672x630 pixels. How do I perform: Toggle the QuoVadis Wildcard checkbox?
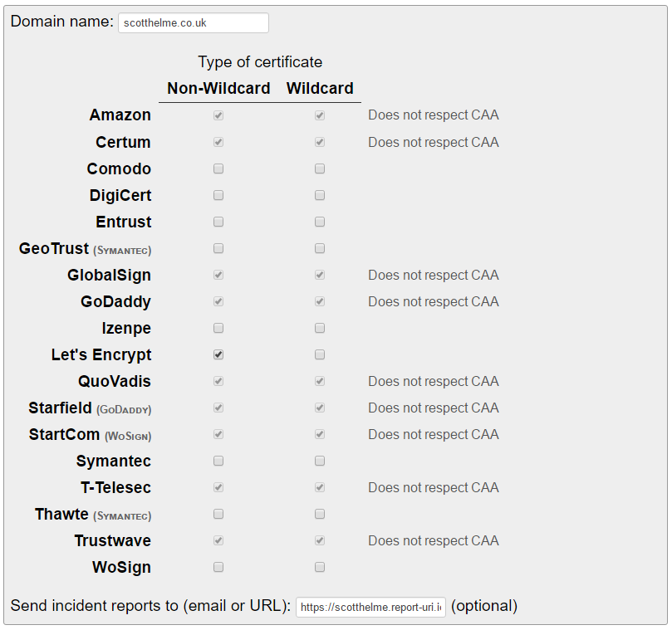[320, 381]
